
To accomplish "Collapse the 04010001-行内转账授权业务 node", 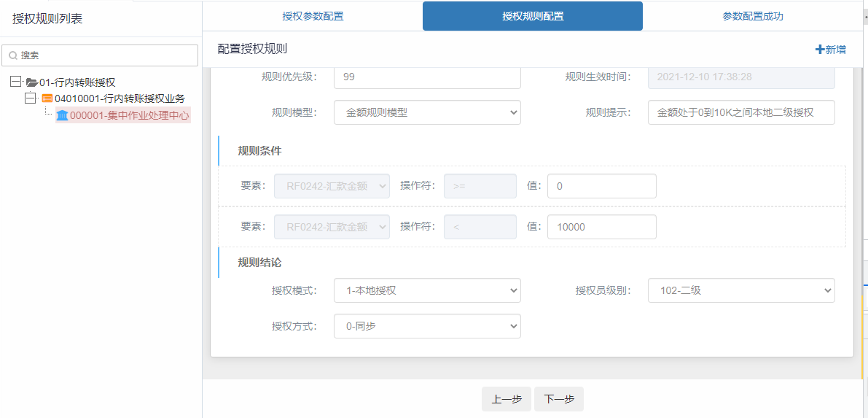I will coord(31,98).
